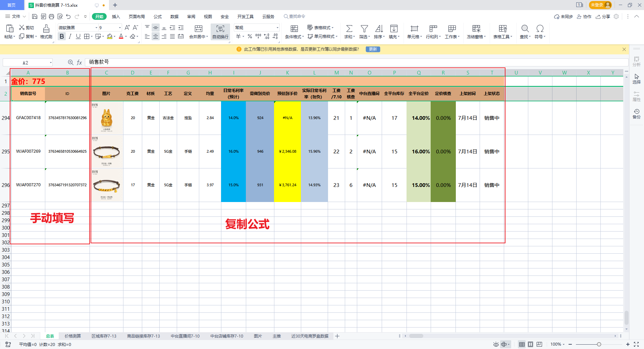Screen dimensions: 644x349
Task: Toggle Italic formatting button
Action: [70, 37]
